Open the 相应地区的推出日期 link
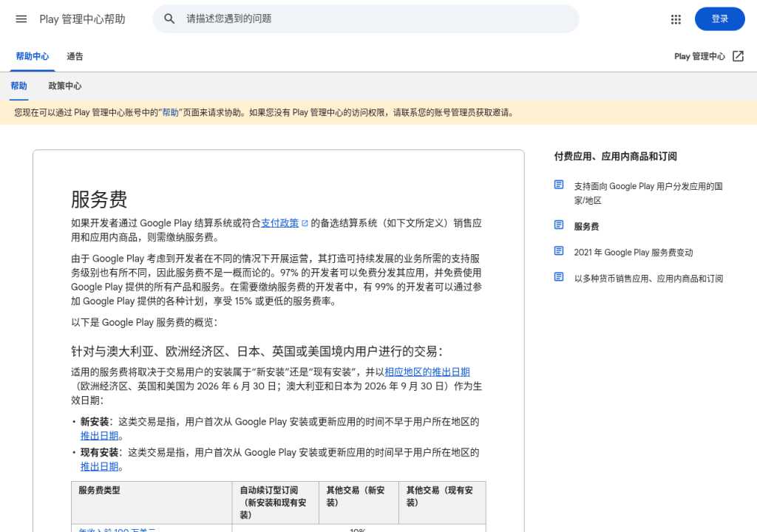 click(x=427, y=372)
